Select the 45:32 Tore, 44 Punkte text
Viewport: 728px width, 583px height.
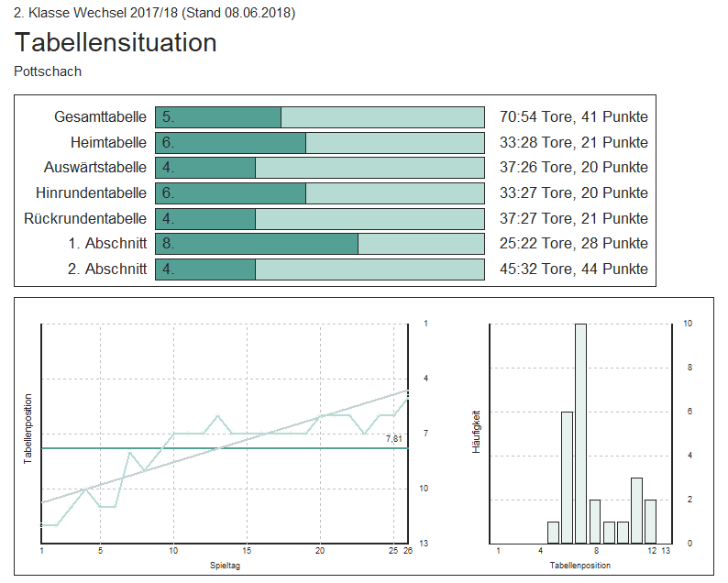pos(573,269)
